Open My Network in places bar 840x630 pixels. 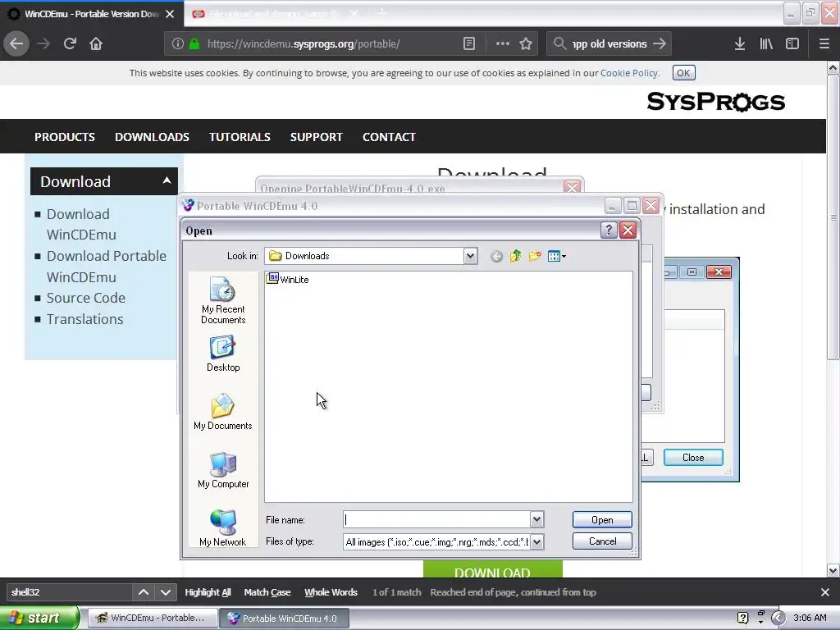223,528
